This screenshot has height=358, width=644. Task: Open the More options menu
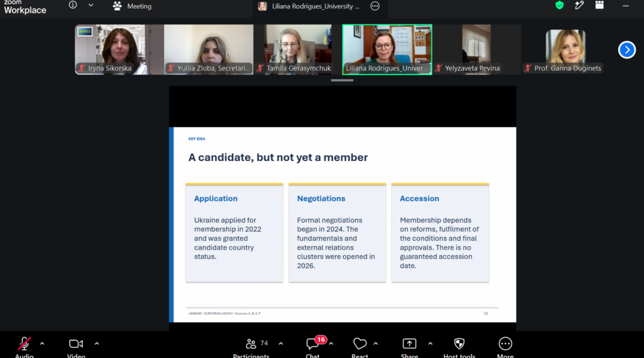pos(505,347)
